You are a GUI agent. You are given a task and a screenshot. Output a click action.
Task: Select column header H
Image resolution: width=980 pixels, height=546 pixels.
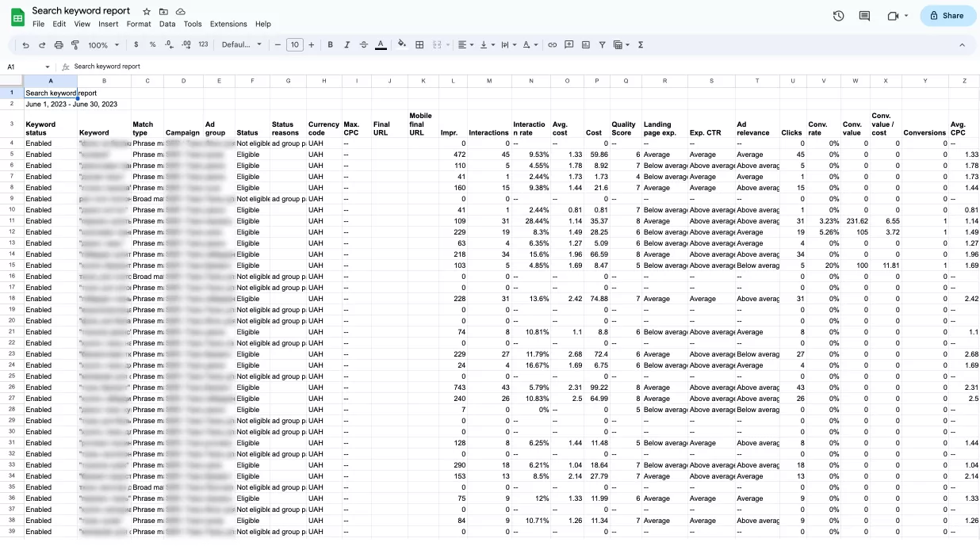(x=323, y=81)
